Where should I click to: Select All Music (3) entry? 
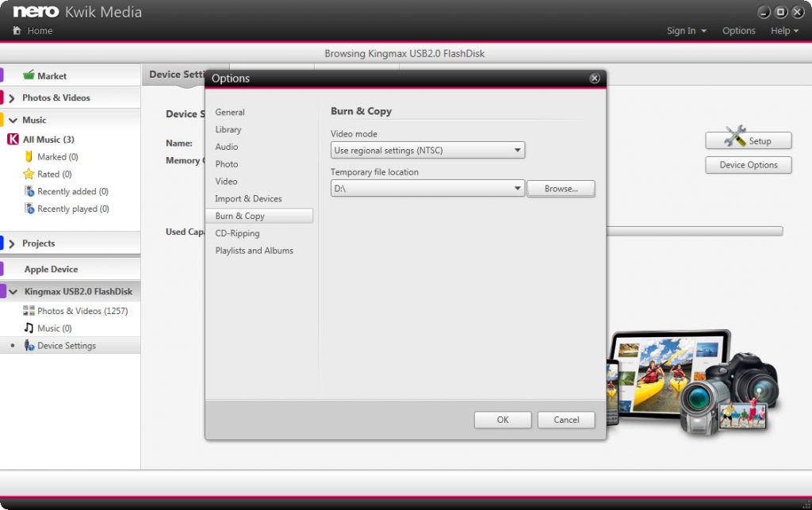(x=48, y=140)
